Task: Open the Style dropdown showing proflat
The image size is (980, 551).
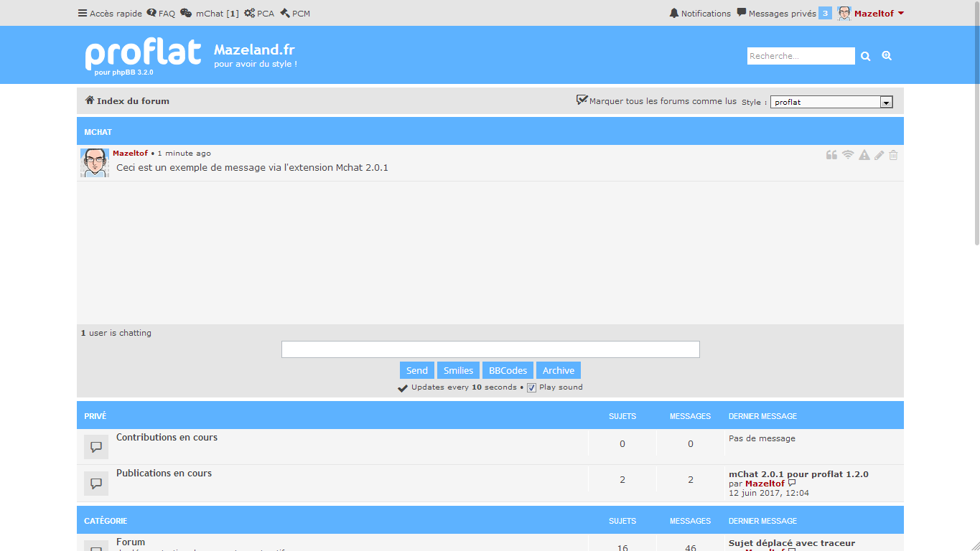Action: click(831, 102)
